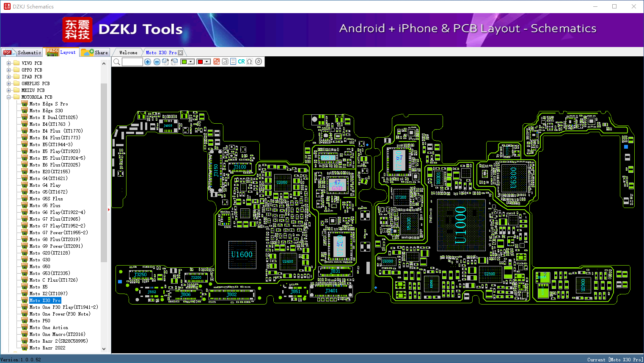644x363 pixels.
Task: Click the blue minus zoom-out button
Action: click(x=157, y=62)
